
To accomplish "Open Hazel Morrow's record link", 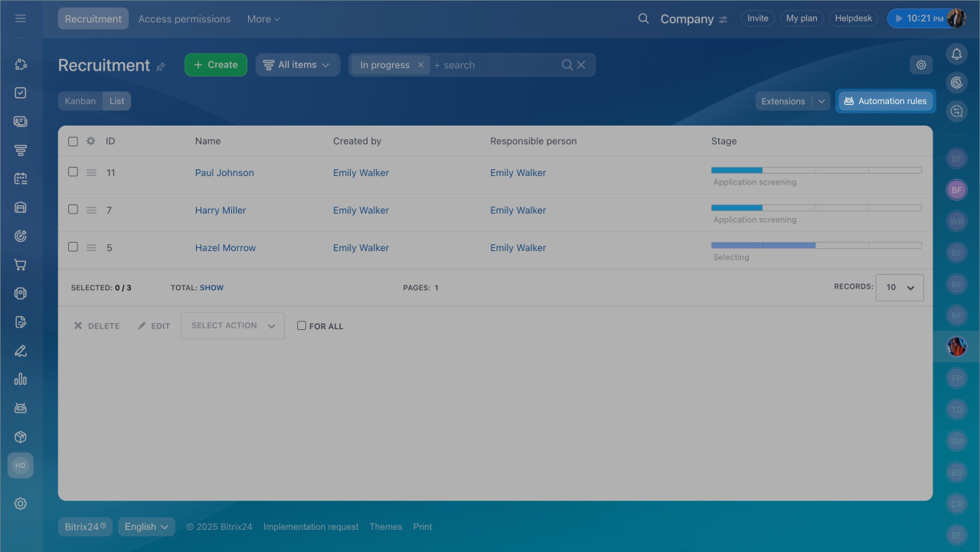I will pos(225,248).
